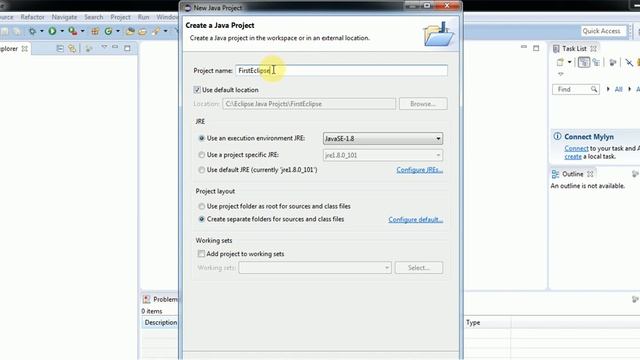The height and width of the screenshot is (360, 640).
Task: Select Use project folder as root option
Action: point(202,207)
